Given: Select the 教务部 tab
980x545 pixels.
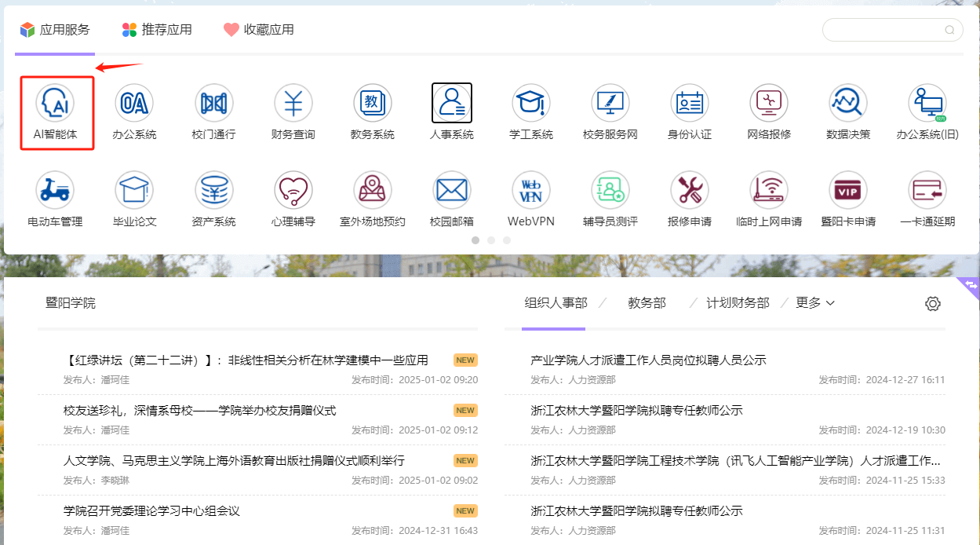Looking at the screenshot, I should 647,303.
